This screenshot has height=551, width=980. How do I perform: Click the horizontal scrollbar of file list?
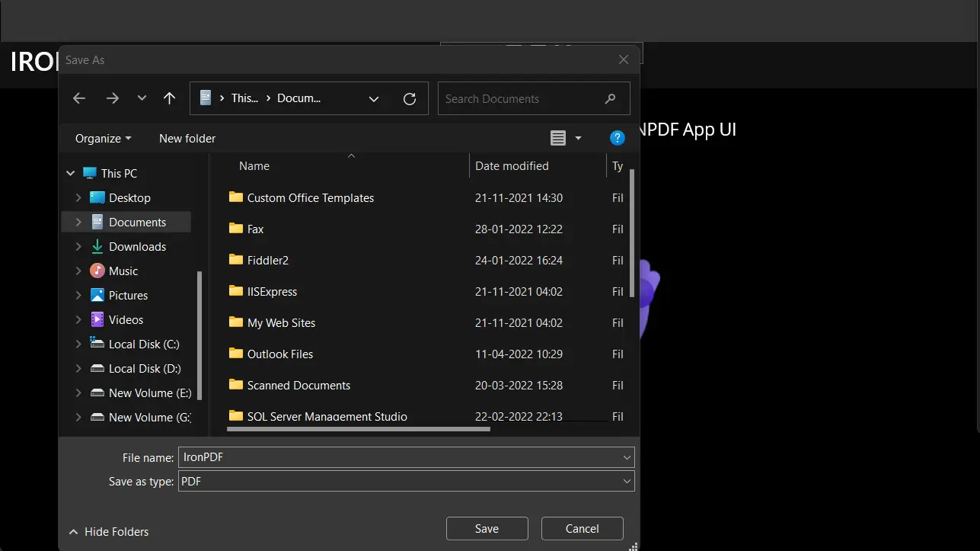[x=358, y=428]
